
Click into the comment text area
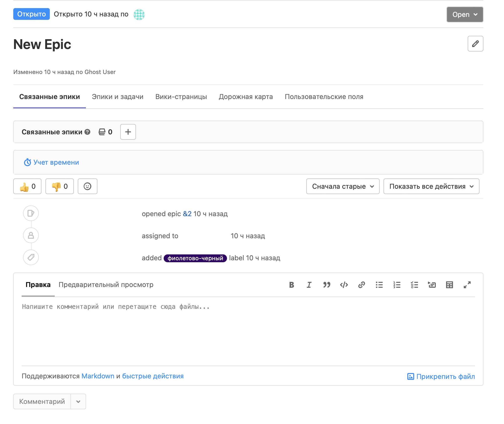pos(248,331)
